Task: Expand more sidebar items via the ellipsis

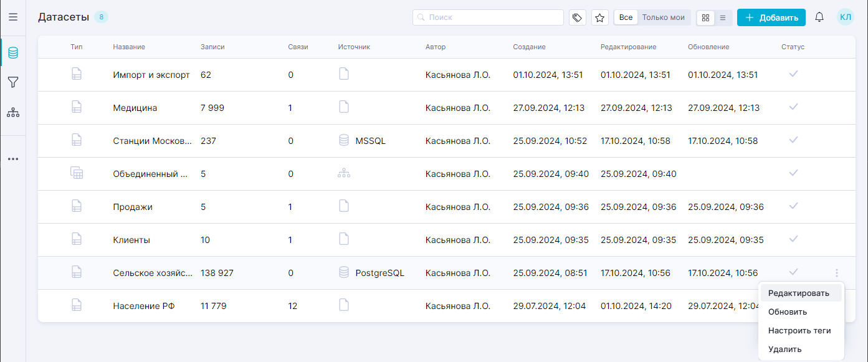Action: coord(12,159)
